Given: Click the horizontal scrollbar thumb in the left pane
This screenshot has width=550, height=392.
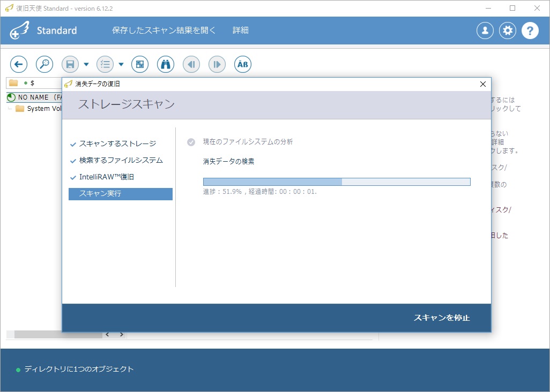Looking at the screenshot, I should 58,335.
